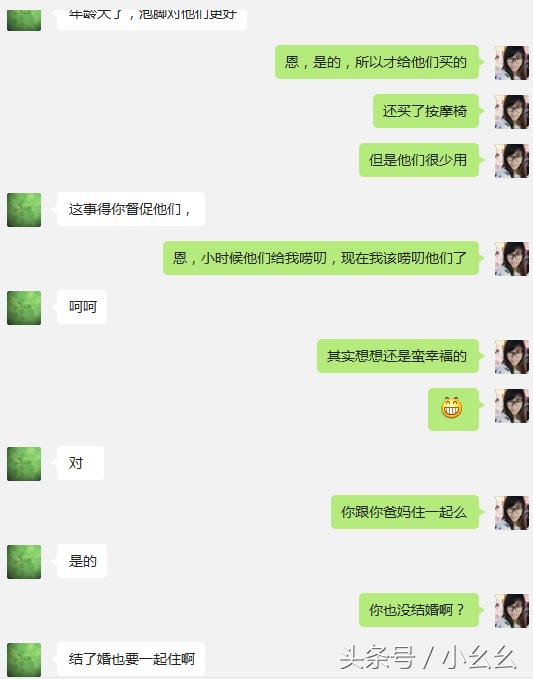The height and width of the screenshot is (679, 533).
Task: Click the message bubble 还买了按摩椅
Action: point(426,111)
